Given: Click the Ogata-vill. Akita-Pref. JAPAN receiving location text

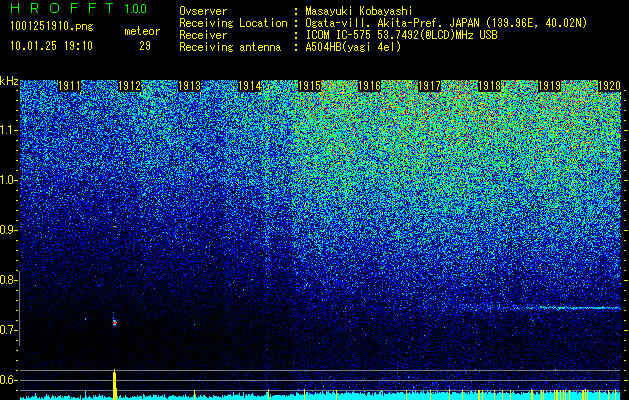Looking at the screenshot, I should (446, 23).
